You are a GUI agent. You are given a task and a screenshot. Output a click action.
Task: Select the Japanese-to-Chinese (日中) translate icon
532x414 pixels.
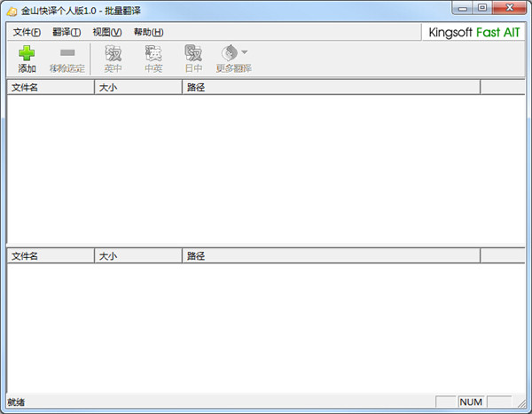pos(193,53)
